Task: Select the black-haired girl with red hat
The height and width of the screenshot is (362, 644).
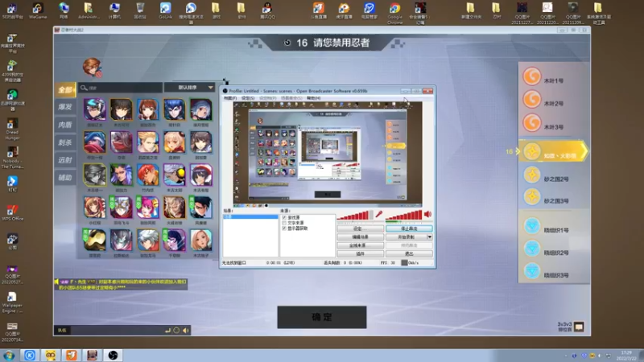Action: point(201,175)
